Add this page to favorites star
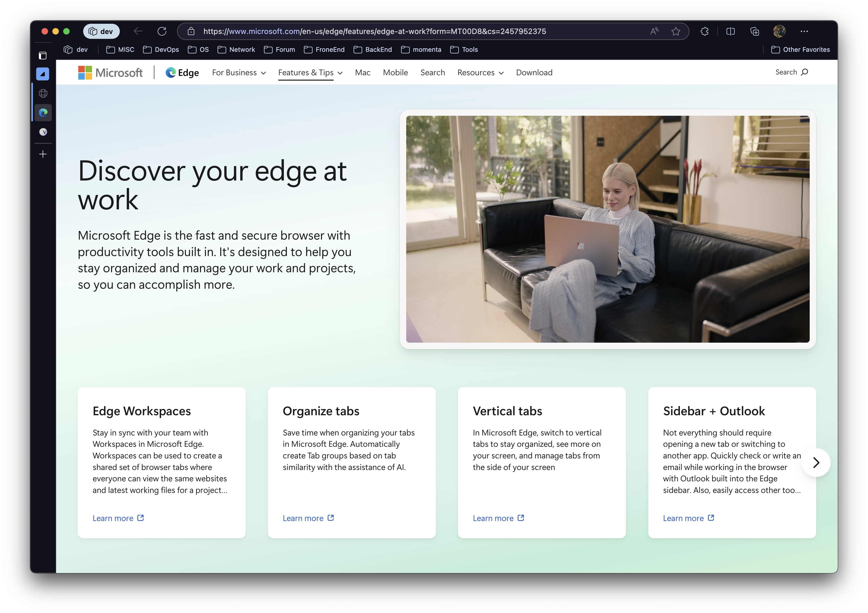This screenshot has width=868, height=613. [676, 31]
